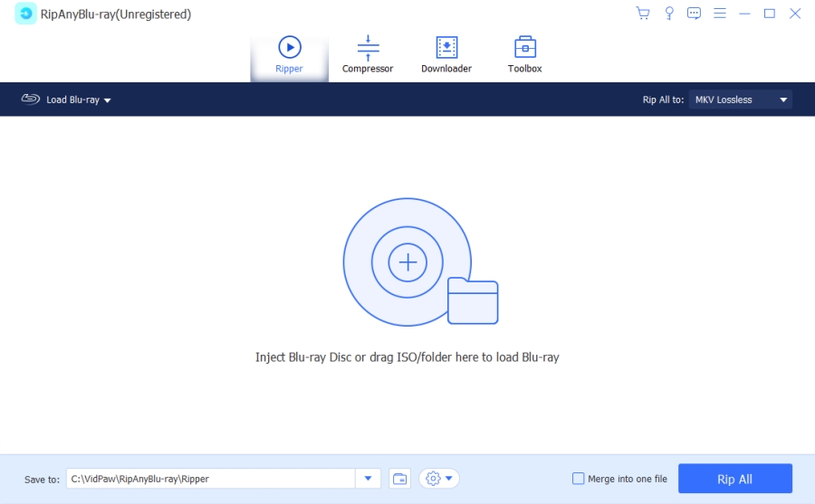Click the feedback chat bubble icon
Viewport: 815px width, 504px height.
[695, 14]
